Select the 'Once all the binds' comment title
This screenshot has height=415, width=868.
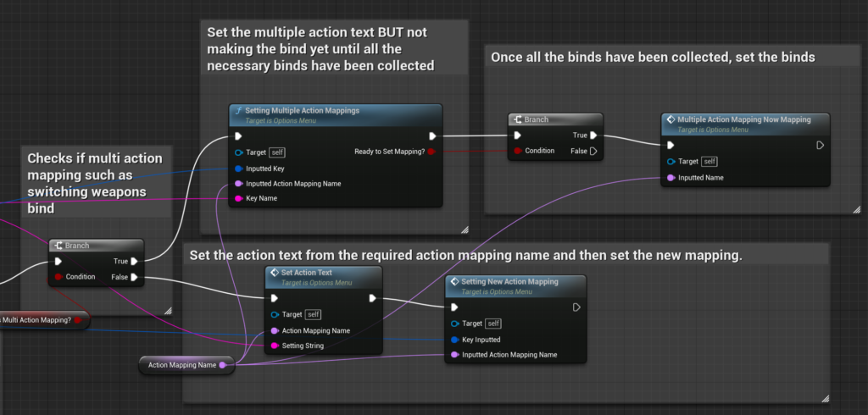click(x=653, y=58)
